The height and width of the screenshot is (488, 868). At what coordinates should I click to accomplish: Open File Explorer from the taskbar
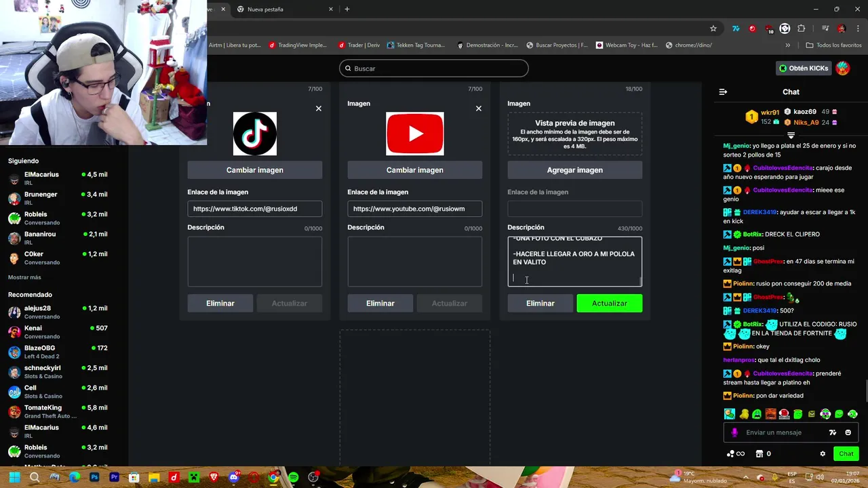point(154,477)
